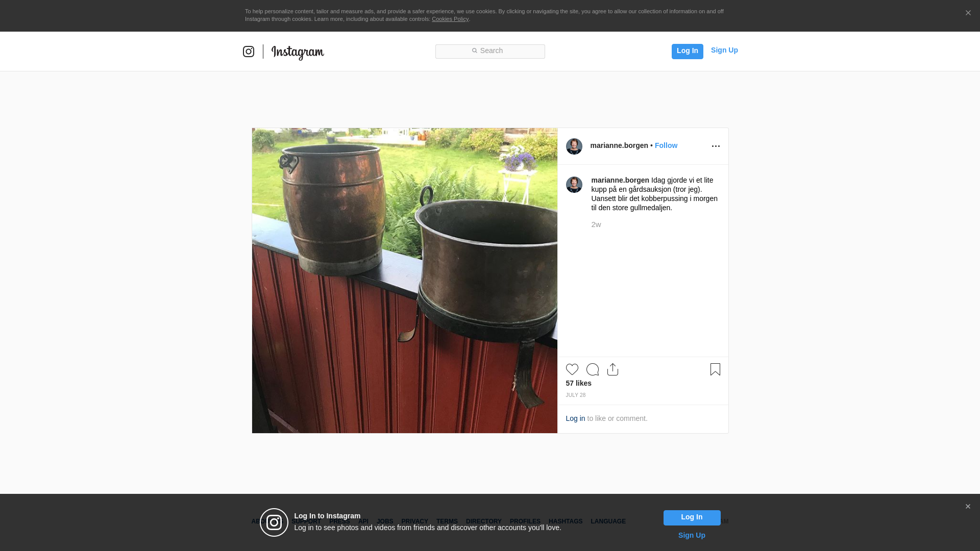The height and width of the screenshot is (551, 980).
Task: Click the 2w timestamp under caption
Action: [x=596, y=224]
